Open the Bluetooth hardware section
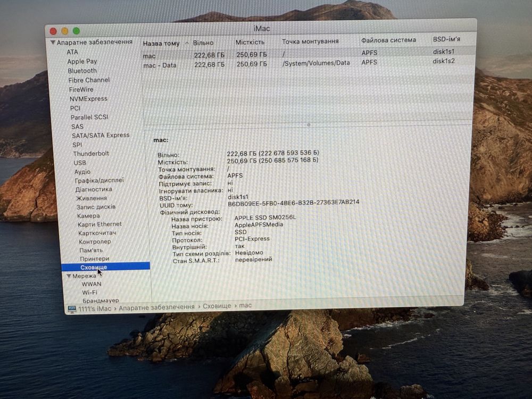Image resolution: width=532 pixels, height=399 pixels. [82, 71]
